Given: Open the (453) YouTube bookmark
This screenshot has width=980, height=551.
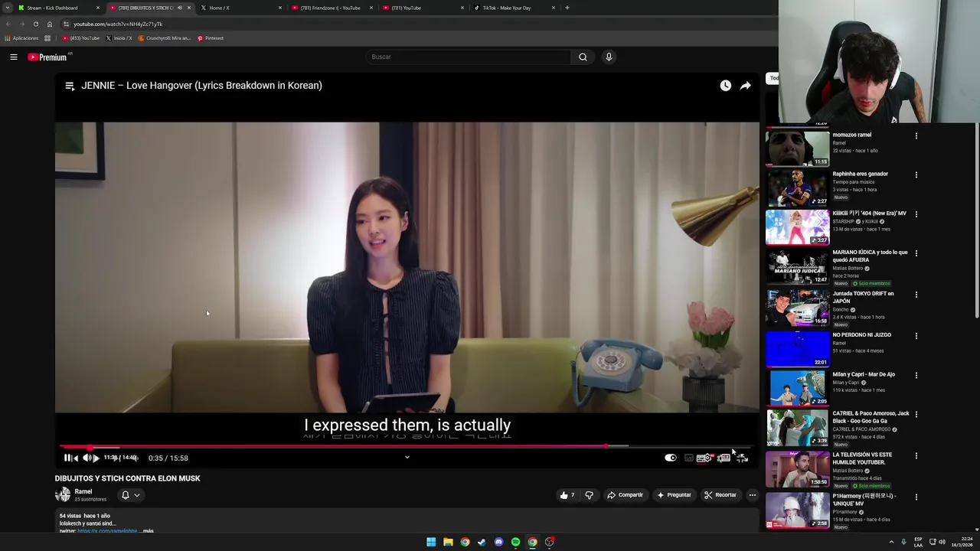Looking at the screenshot, I should (81, 38).
